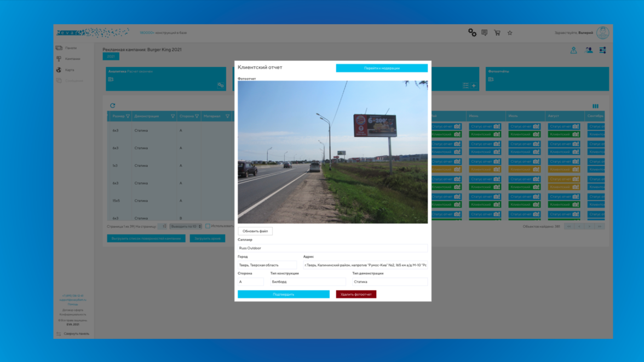Go to the first page with << button
Image resolution: width=644 pixels, height=362 pixels.
[x=569, y=226]
